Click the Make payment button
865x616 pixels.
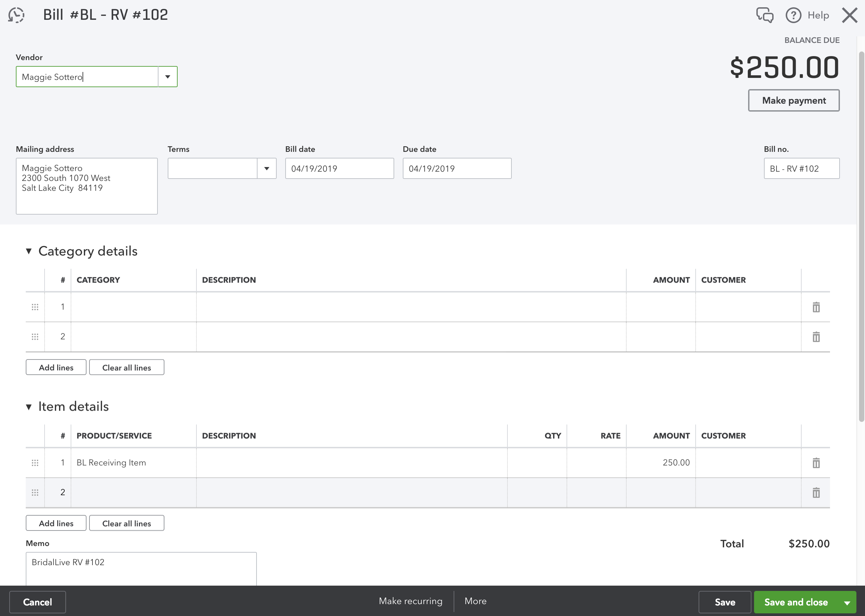[x=794, y=100]
